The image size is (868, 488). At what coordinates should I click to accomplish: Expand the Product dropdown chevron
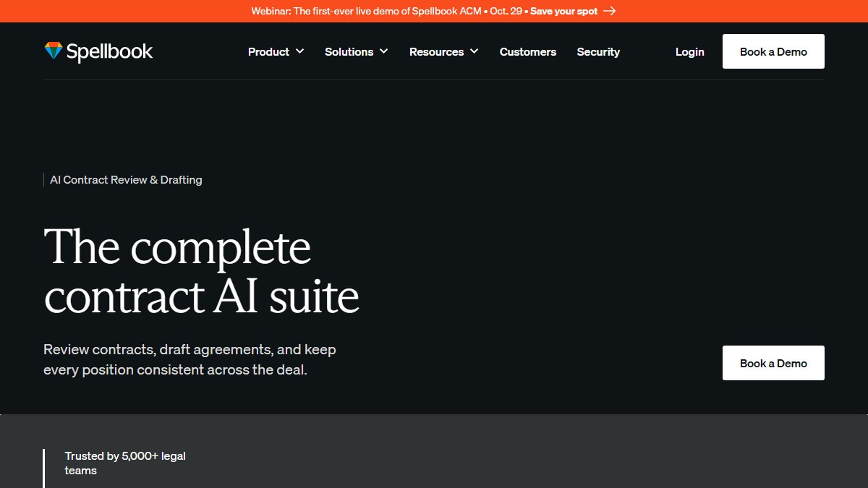(x=299, y=51)
